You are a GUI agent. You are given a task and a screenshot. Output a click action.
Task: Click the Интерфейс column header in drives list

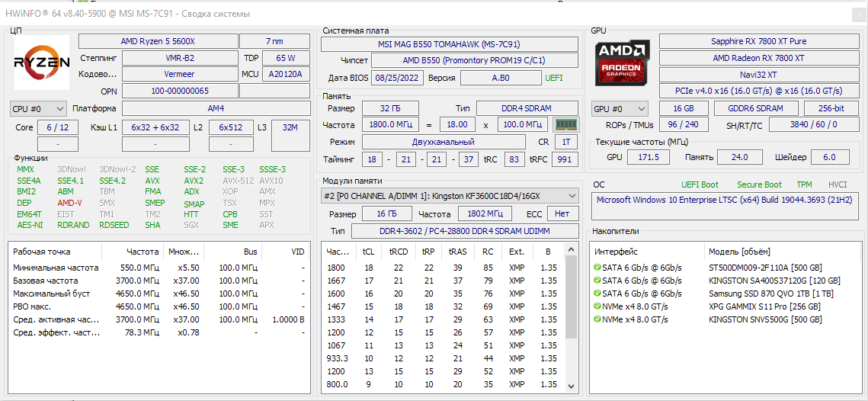[x=646, y=252]
